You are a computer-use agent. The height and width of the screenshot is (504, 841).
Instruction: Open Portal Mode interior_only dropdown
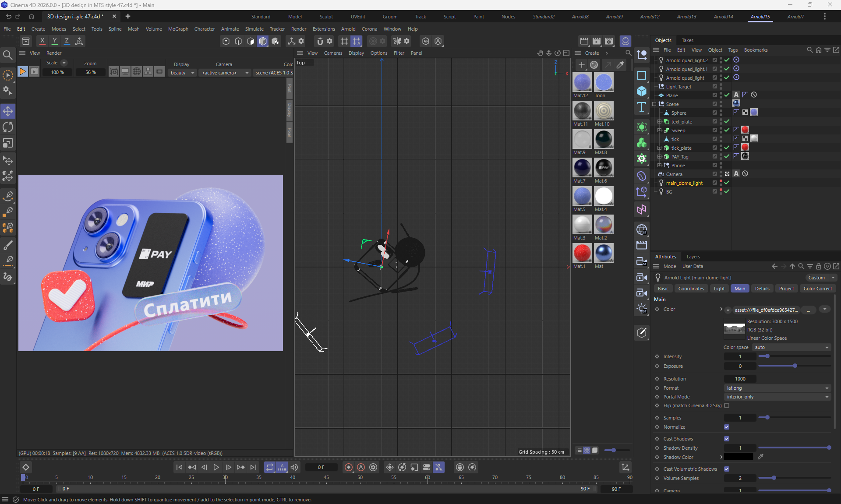tap(777, 397)
